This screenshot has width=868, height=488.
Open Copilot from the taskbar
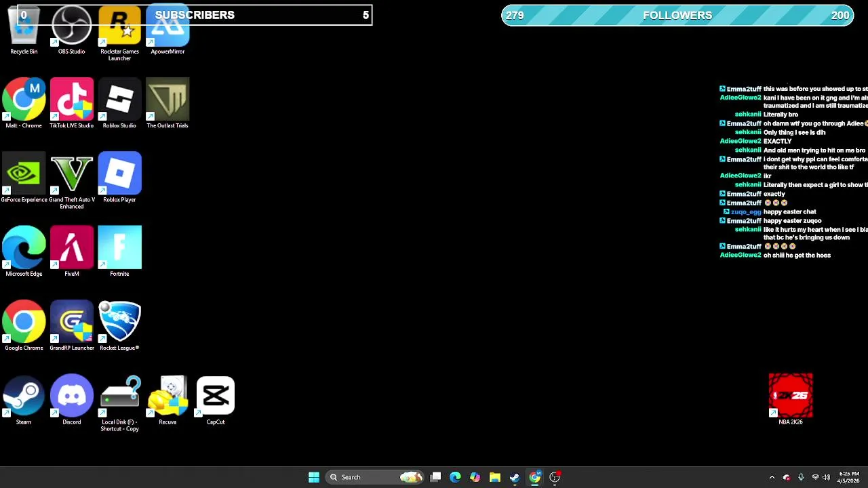[475, 477]
